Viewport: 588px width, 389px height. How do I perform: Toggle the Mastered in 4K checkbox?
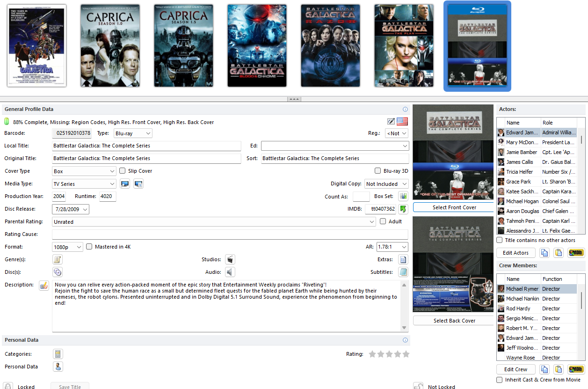point(89,247)
